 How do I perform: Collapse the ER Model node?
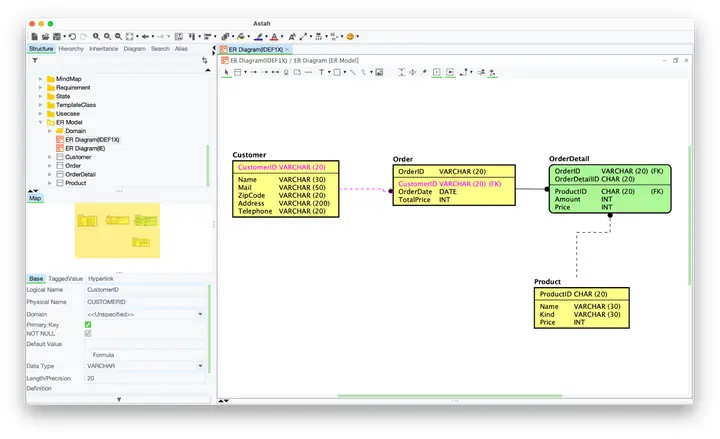[x=40, y=122]
